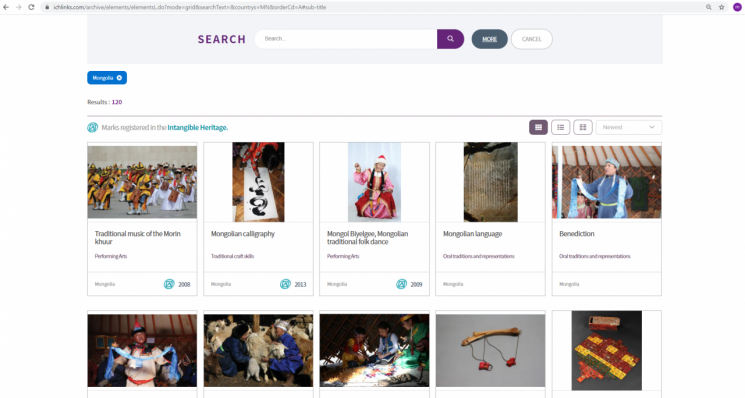The width and height of the screenshot is (745, 398).
Task: Reload the page with the refresh icon
Action: tap(31, 7)
